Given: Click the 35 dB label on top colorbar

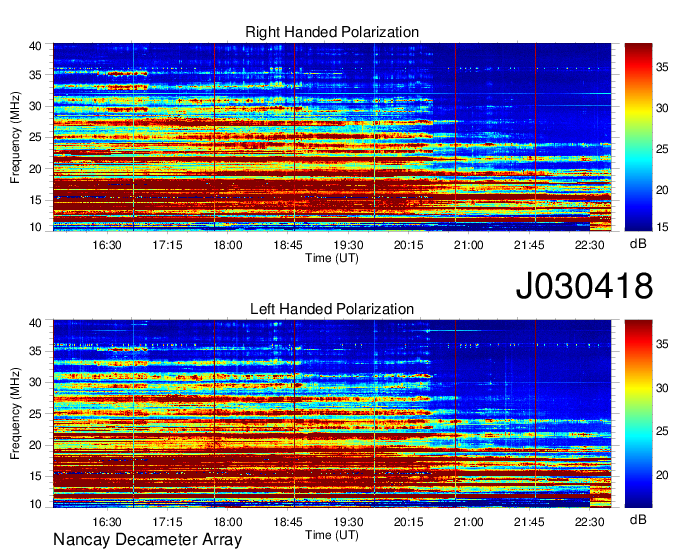Looking at the screenshot, I should tap(662, 67).
